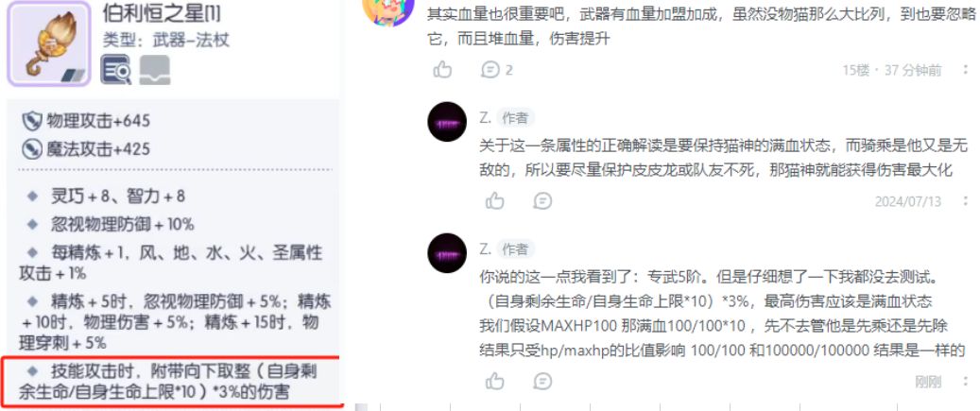This screenshot has width=980, height=411.
Task: Click the 作者 badge on second reply
Action: pyautogui.click(x=515, y=249)
